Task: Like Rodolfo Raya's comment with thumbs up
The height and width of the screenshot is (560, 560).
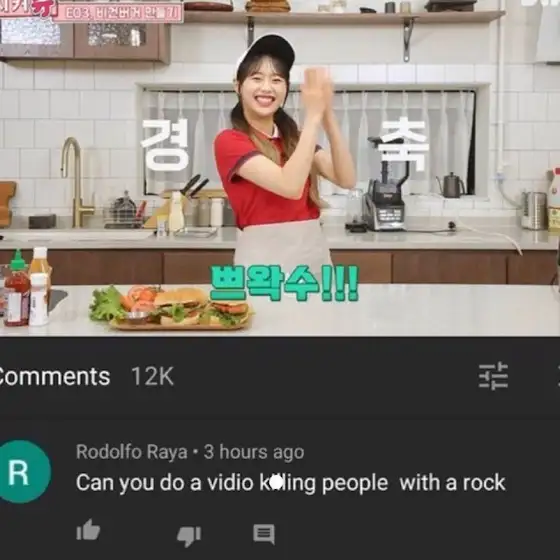Action: coord(88,530)
